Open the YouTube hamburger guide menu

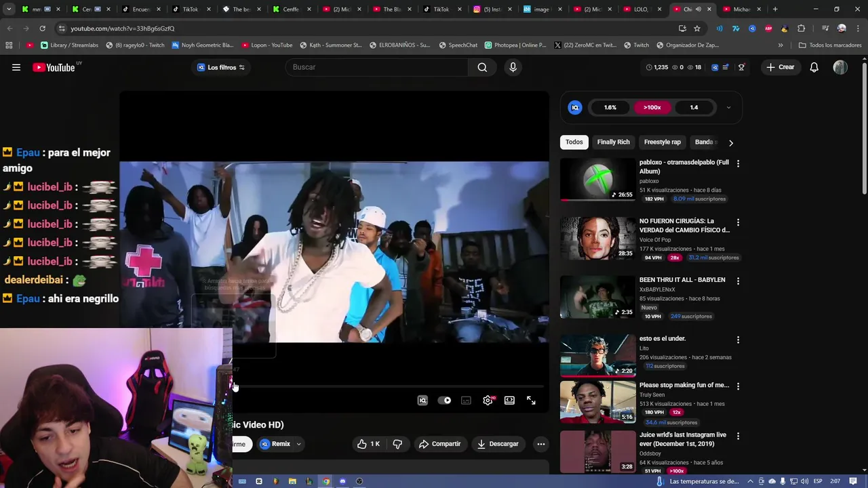(16, 67)
